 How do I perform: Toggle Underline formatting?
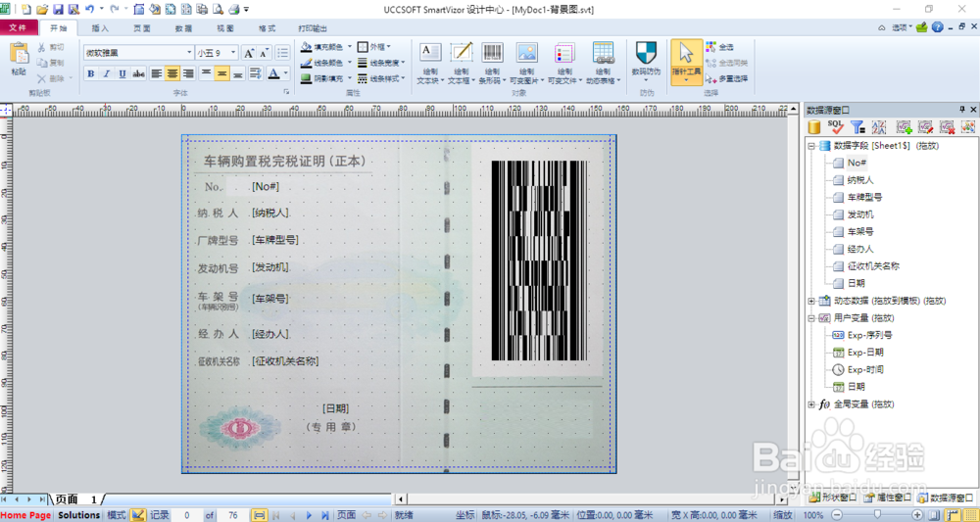[x=122, y=73]
